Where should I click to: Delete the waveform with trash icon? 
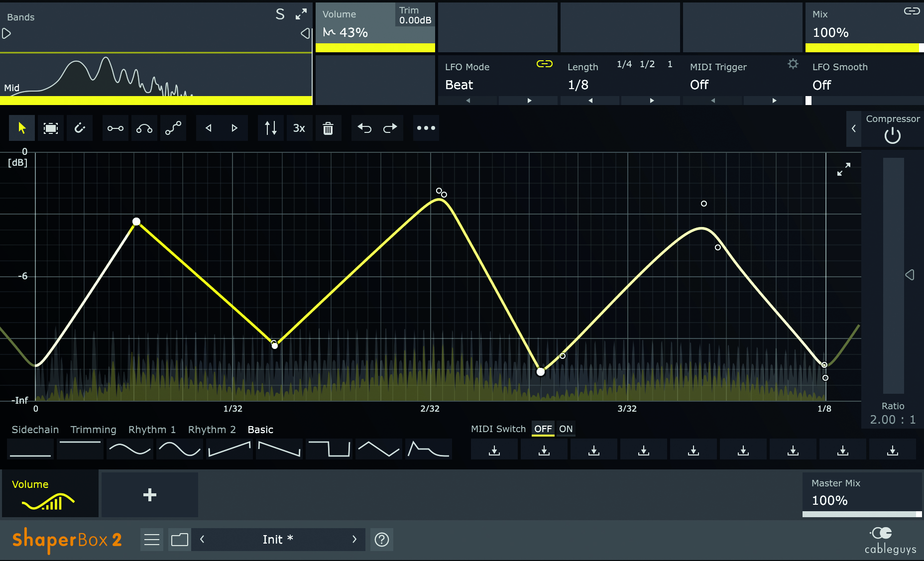[x=328, y=128]
